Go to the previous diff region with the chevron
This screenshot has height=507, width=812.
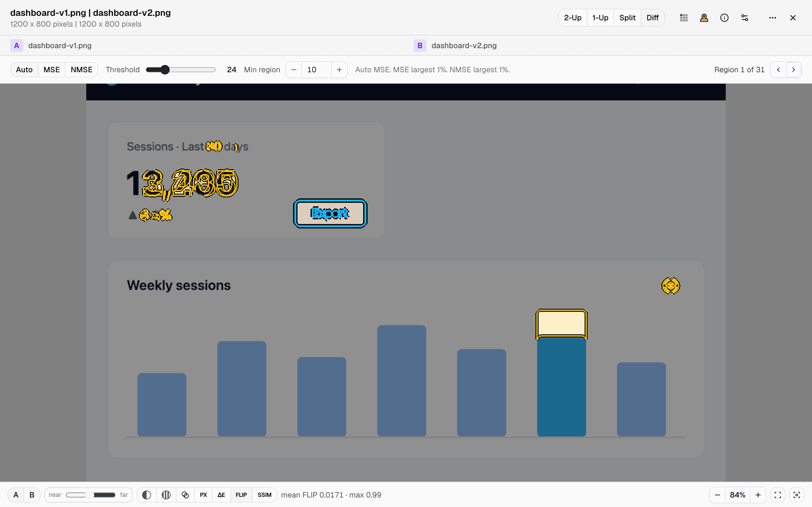pyautogui.click(x=778, y=70)
